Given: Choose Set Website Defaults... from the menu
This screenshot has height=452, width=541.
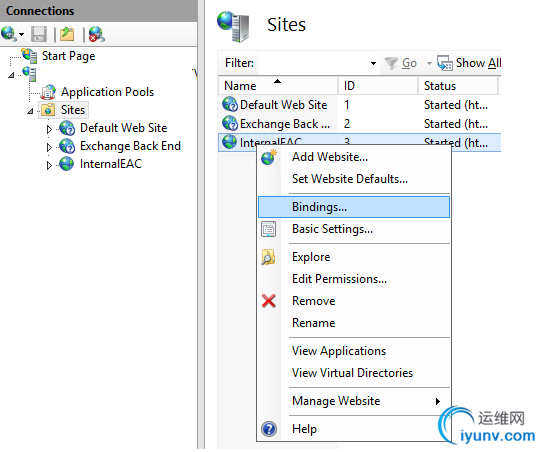Looking at the screenshot, I should point(354,179).
